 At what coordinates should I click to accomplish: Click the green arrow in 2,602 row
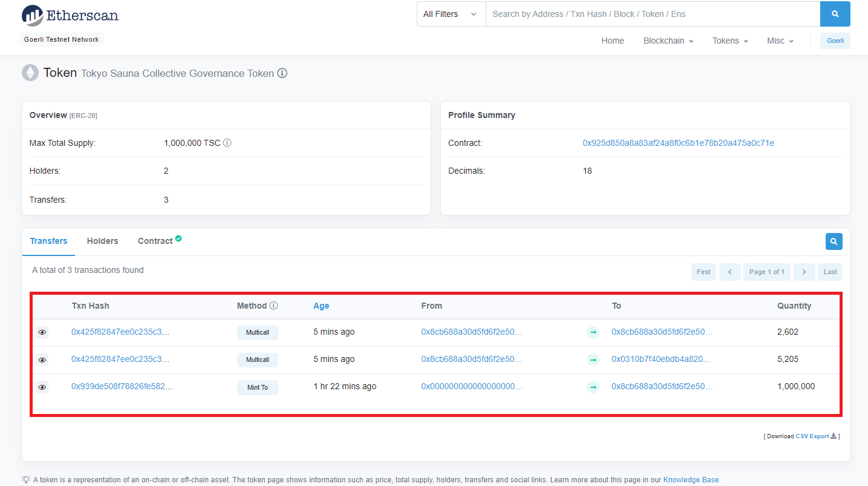click(x=593, y=332)
